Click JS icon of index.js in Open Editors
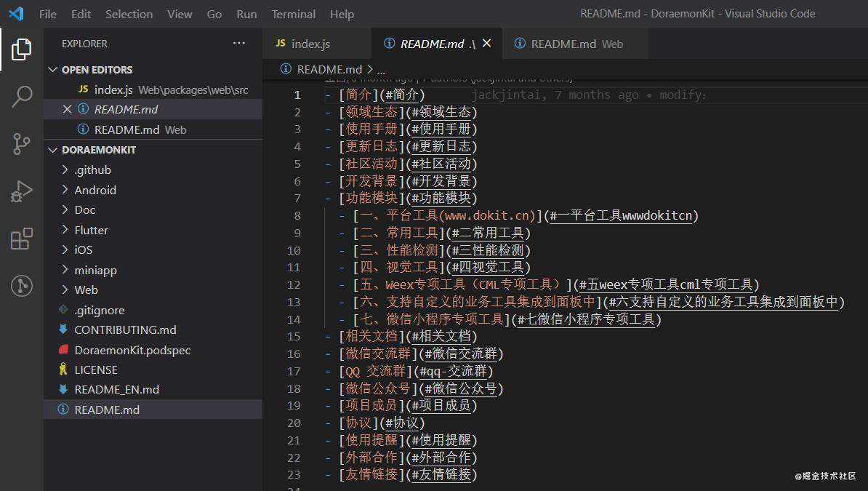Image resolution: width=868 pixels, height=491 pixels. [83, 89]
